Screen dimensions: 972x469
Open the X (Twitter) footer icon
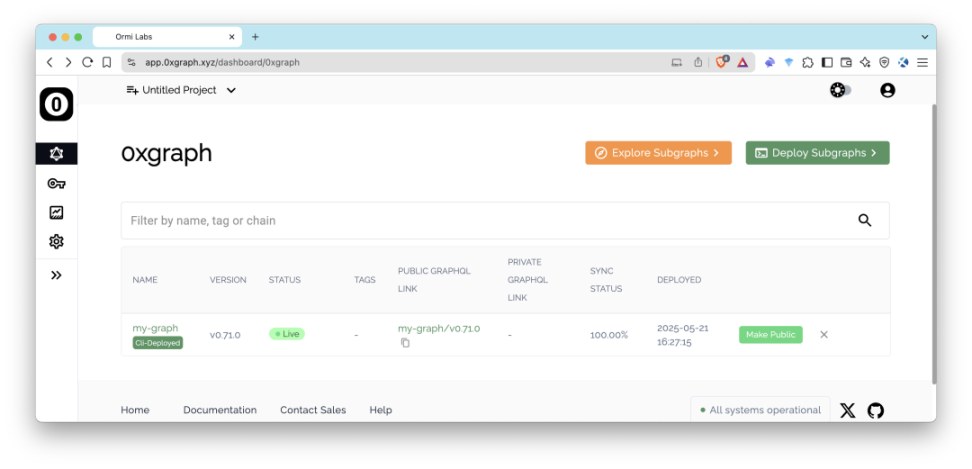(847, 410)
